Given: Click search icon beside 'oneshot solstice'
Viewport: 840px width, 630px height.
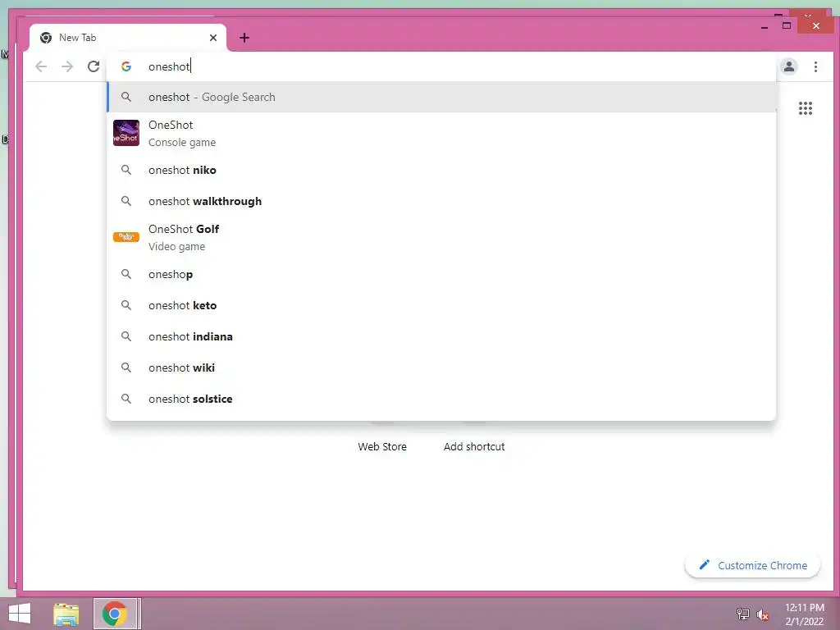Looking at the screenshot, I should point(126,399).
